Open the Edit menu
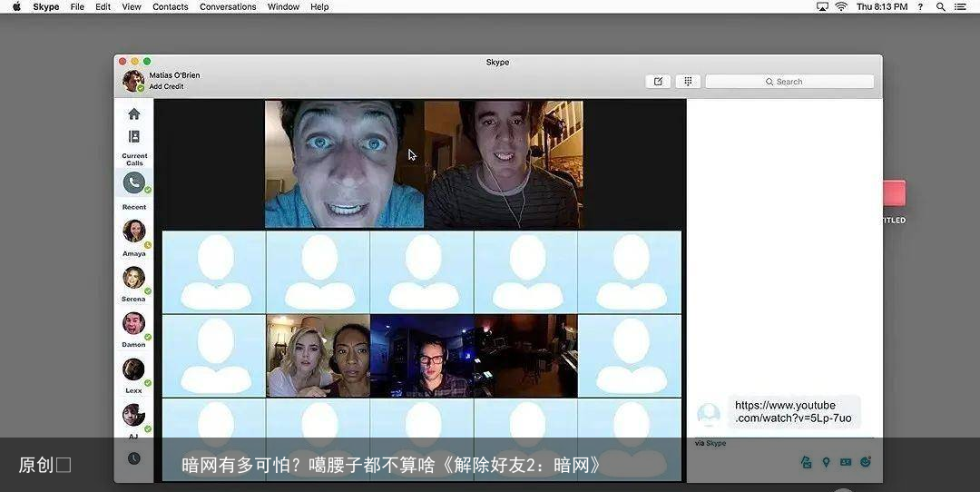980x492 pixels. (103, 7)
